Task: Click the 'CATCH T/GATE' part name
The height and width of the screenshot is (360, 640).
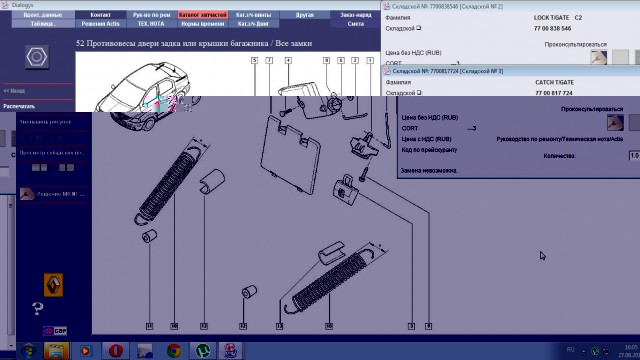Action: coord(554,82)
